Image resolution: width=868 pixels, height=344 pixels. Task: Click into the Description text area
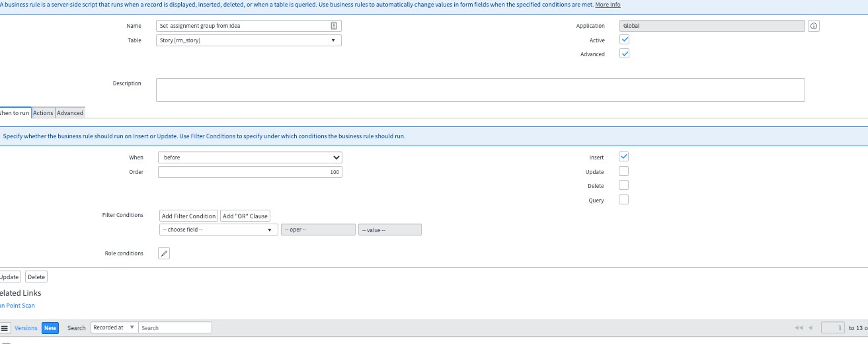pyautogui.click(x=480, y=90)
